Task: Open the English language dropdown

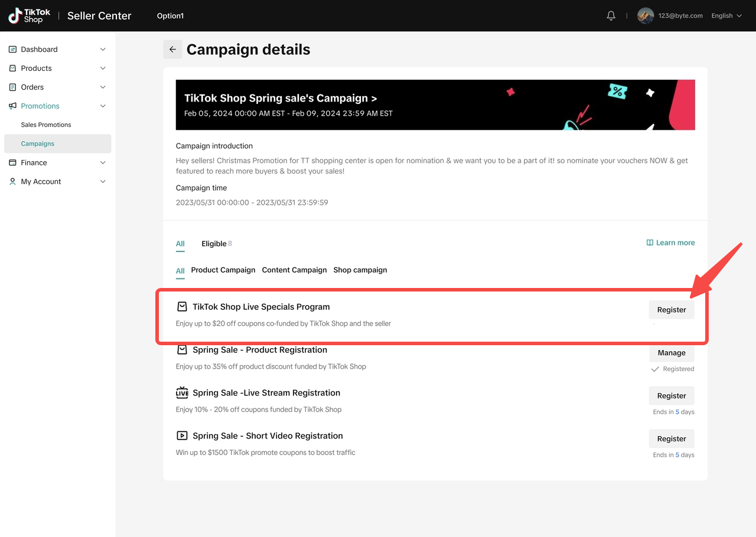Action: [726, 16]
